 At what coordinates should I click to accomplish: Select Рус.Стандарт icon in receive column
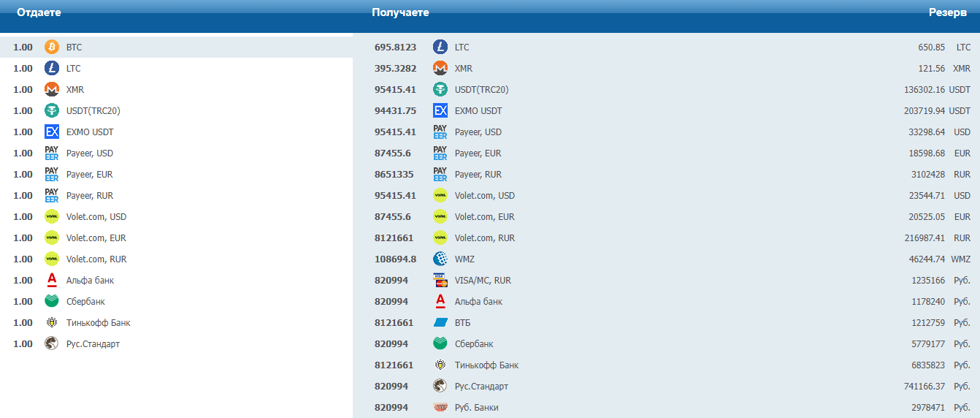(440, 386)
